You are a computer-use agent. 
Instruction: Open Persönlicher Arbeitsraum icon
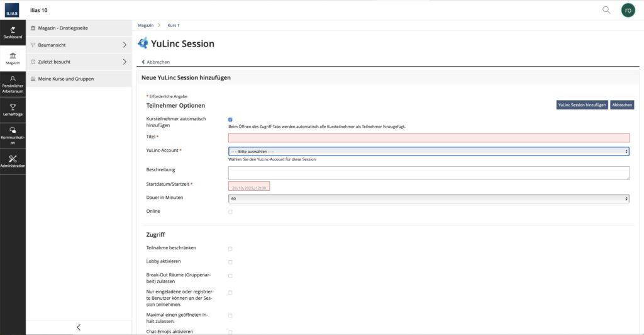point(13,84)
